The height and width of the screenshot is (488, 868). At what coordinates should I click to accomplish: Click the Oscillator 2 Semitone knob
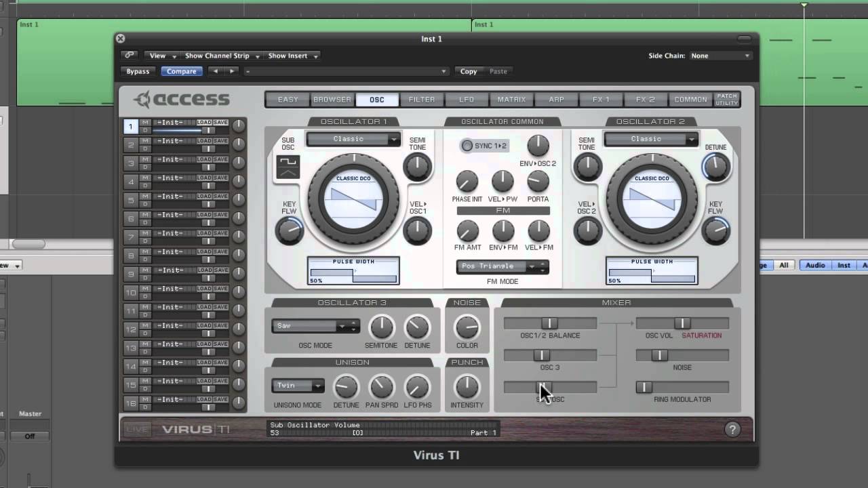pos(587,167)
